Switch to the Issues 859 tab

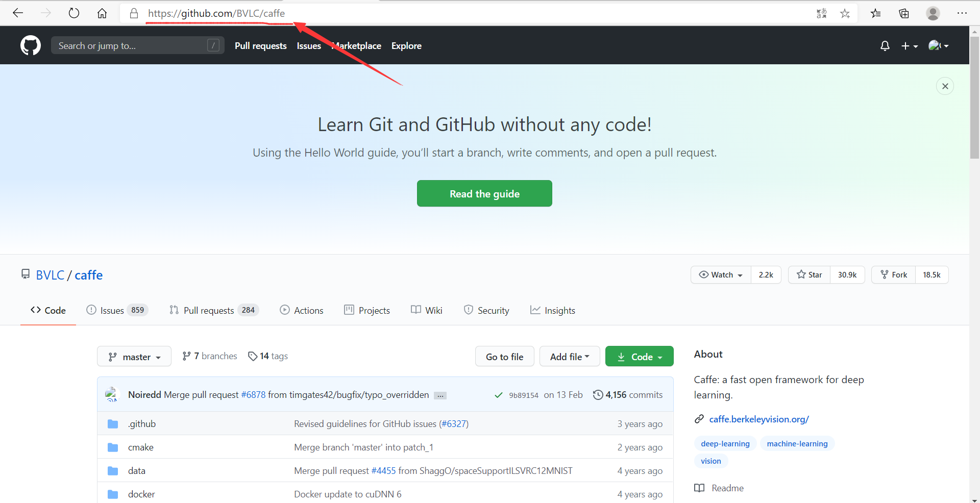coord(117,310)
